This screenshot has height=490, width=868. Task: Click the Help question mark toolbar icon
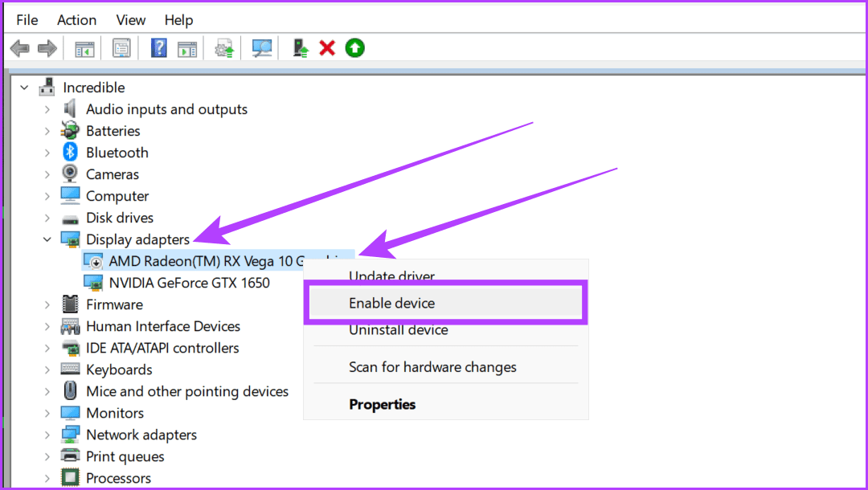coord(158,47)
